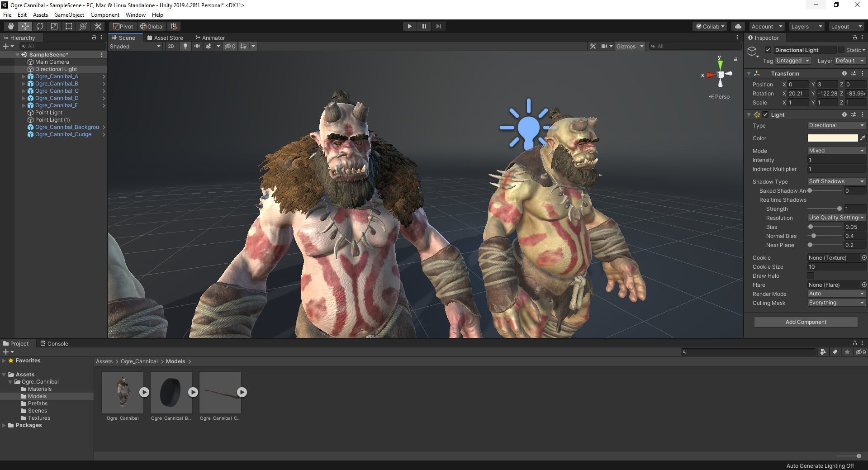Image resolution: width=868 pixels, height=470 pixels.
Task: Toggle Directional Light active checkbox
Action: 768,50
